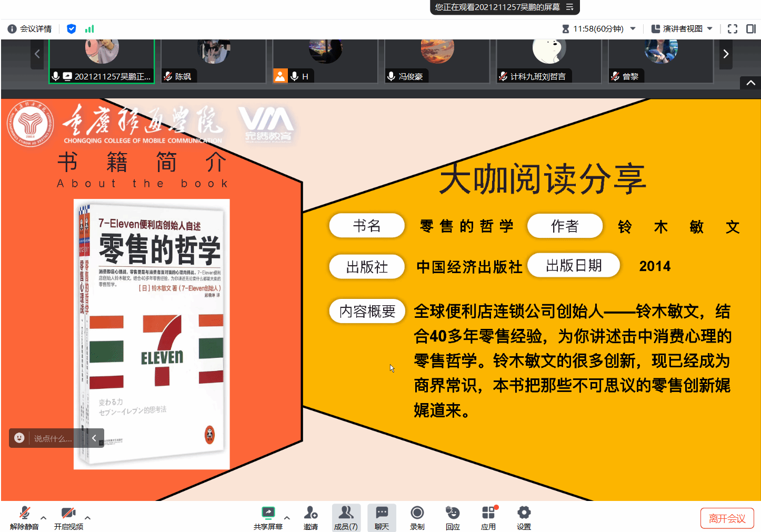The image size is (761, 532).
Task: Toggle fullscreen mode icon in top bar
Action: click(x=732, y=29)
